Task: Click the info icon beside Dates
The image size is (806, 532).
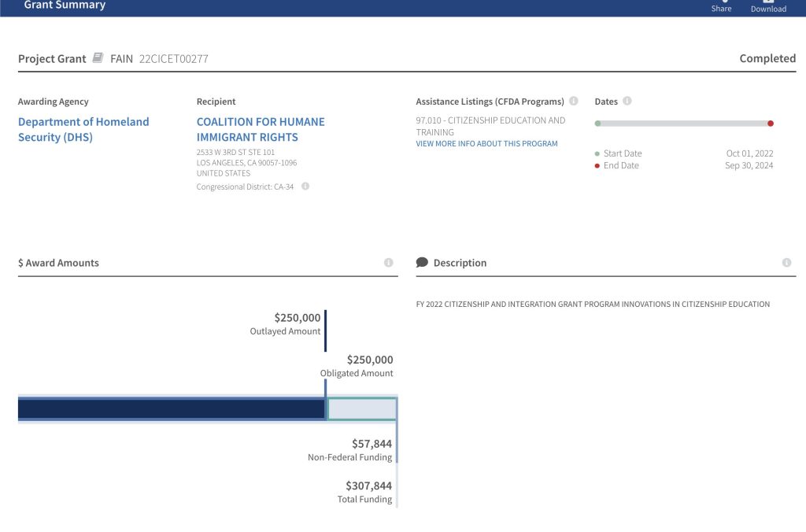Action: pyautogui.click(x=627, y=102)
